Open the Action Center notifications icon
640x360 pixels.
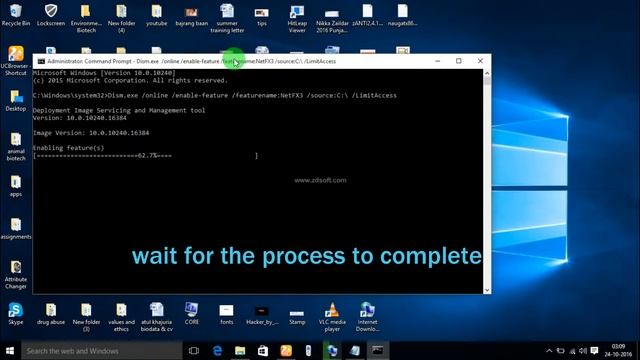(595, 351)
